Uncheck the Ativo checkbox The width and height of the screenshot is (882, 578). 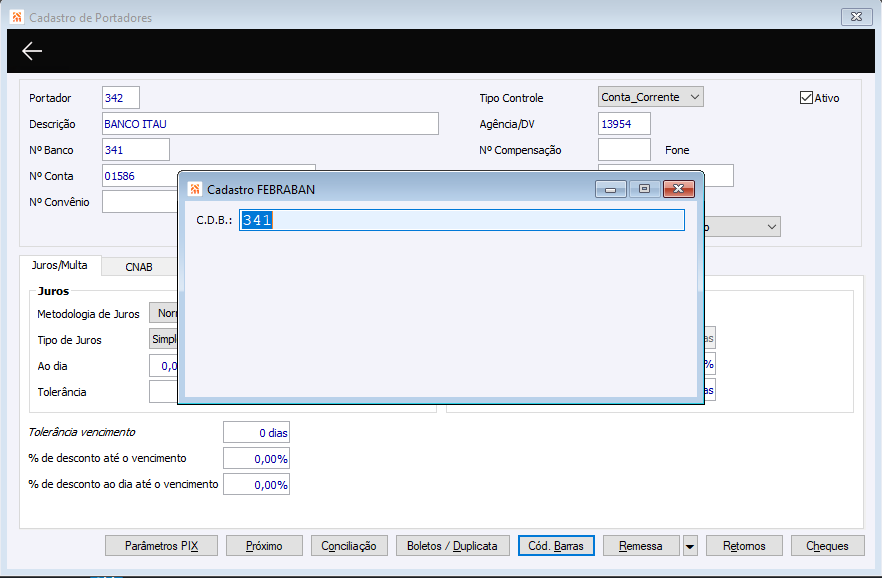click(x=806, y=98)
